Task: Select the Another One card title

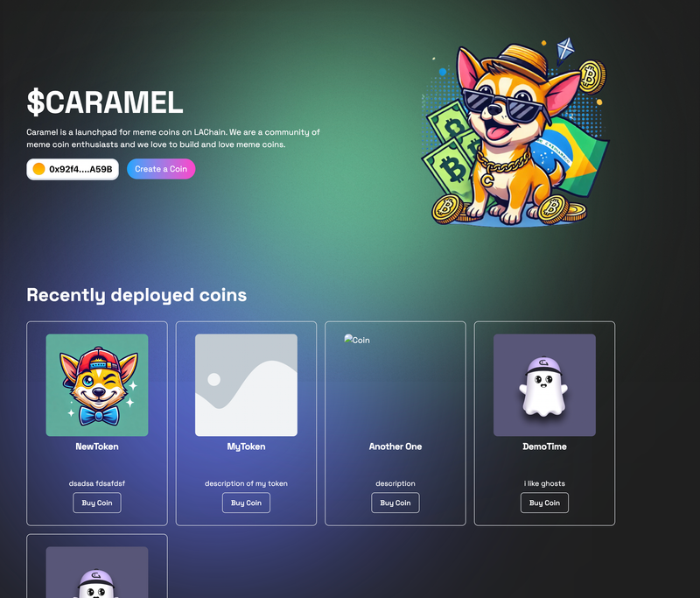Action: click(395, 447)
